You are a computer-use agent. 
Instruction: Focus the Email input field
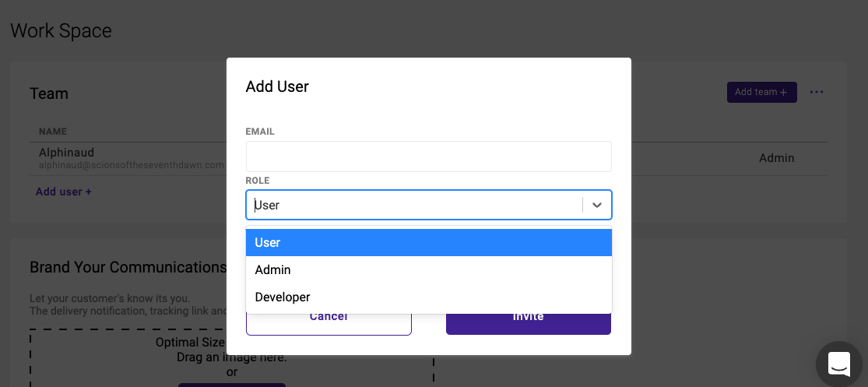(429, 157)
